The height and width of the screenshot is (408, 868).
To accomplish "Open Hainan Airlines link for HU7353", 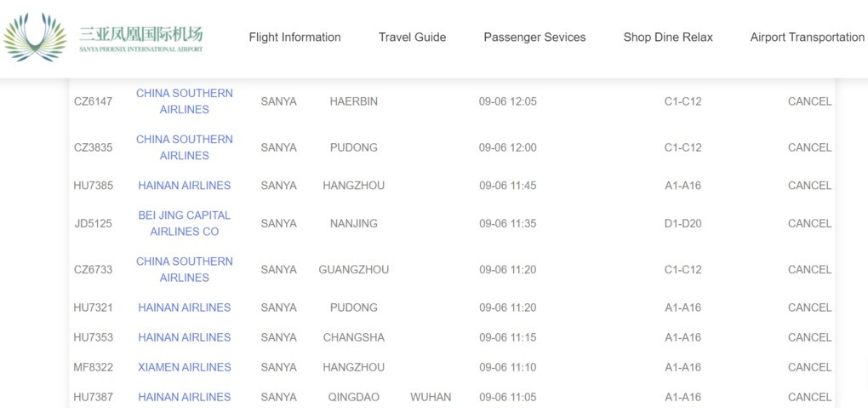I will pyautogui.click(x=184, y=337).
